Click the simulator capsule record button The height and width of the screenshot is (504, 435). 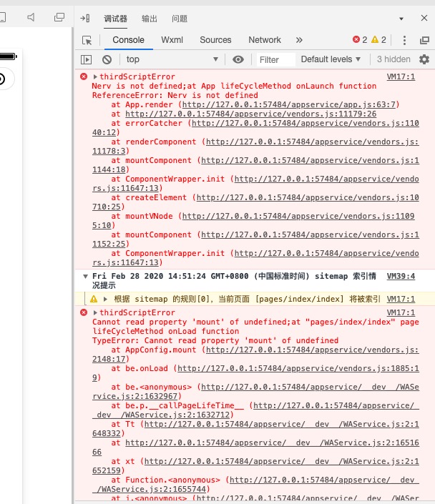(3, 79)
